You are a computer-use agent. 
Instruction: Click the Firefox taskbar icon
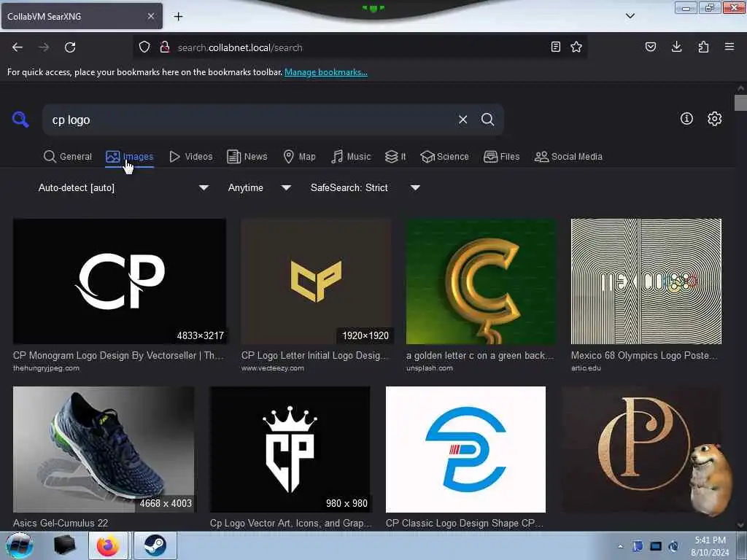108,545
